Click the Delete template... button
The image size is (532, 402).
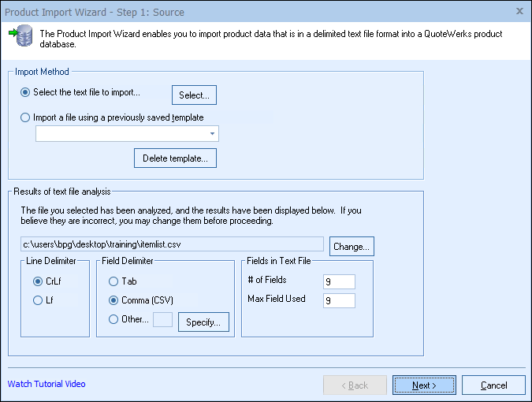pos(175,158)
